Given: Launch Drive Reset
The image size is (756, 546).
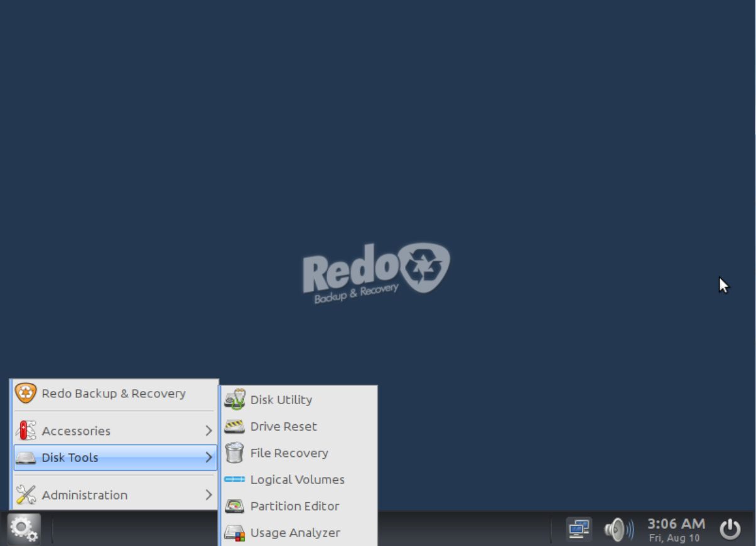Looking at the screenshot, I should [x=299, y=426].
